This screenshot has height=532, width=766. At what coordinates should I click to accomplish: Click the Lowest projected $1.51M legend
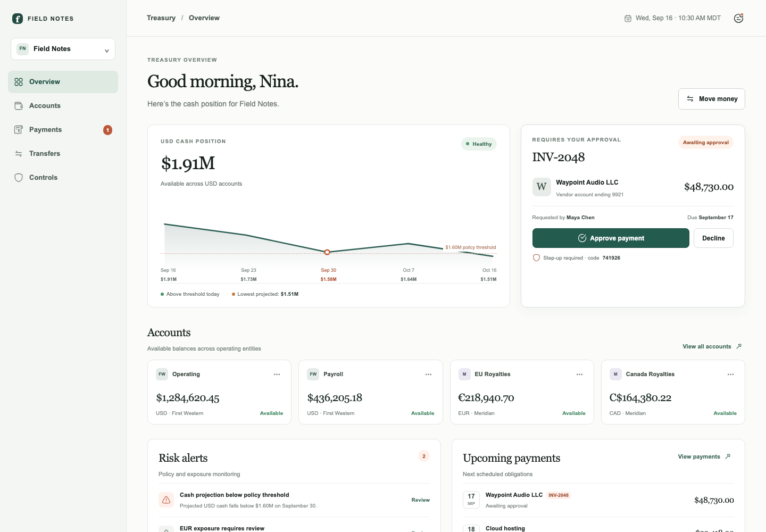point(265,294)
